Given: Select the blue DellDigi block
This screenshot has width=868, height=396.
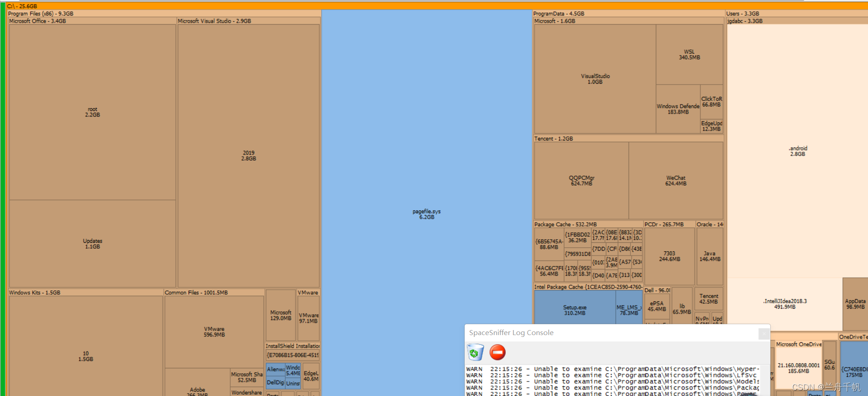Looking at the screenshot, I should (276, 383).
